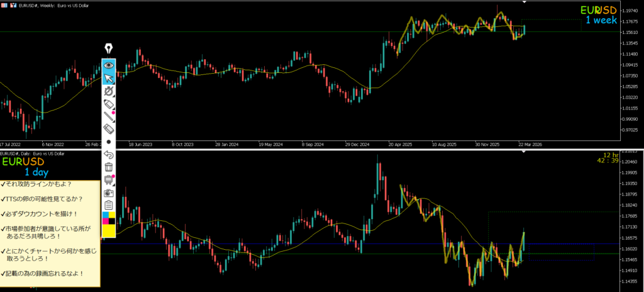Choose the black color swatch

(x=112, y=222)
